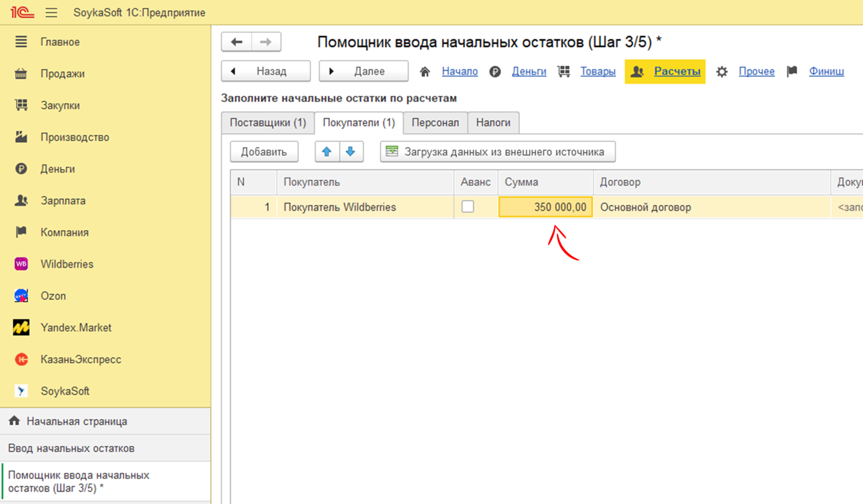Move row down with blue arrow
The width and height of the screenshot is (863, 504).
(351, 152)
